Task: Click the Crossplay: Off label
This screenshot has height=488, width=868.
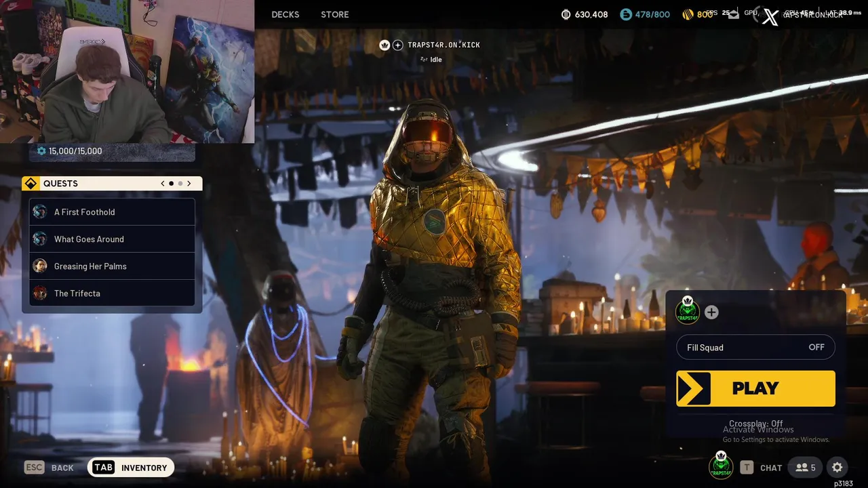Action: tap(756, 424)
